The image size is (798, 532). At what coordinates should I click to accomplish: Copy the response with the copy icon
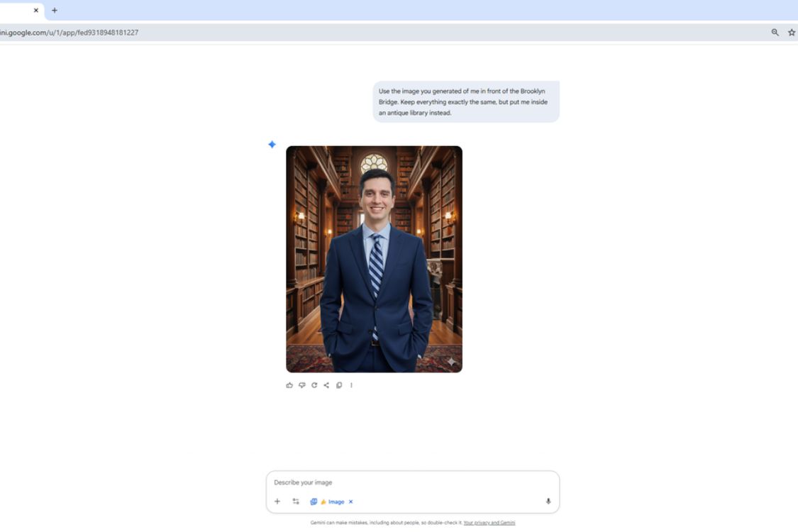click(339, 385)
